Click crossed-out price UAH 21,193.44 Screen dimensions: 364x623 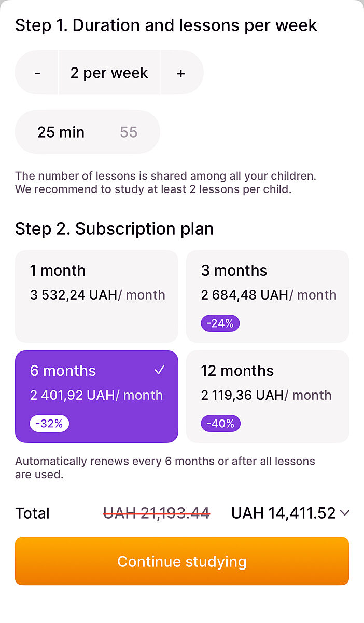coord(157,513)
